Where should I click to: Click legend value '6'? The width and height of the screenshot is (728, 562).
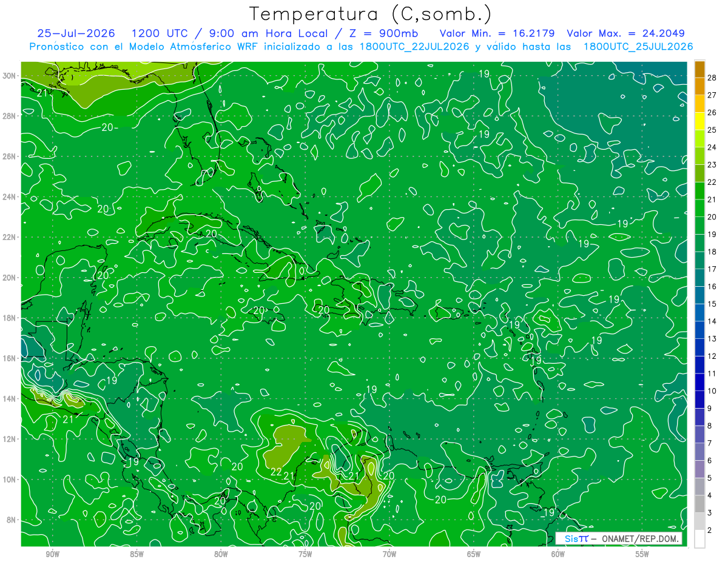[x=710, y=460]
